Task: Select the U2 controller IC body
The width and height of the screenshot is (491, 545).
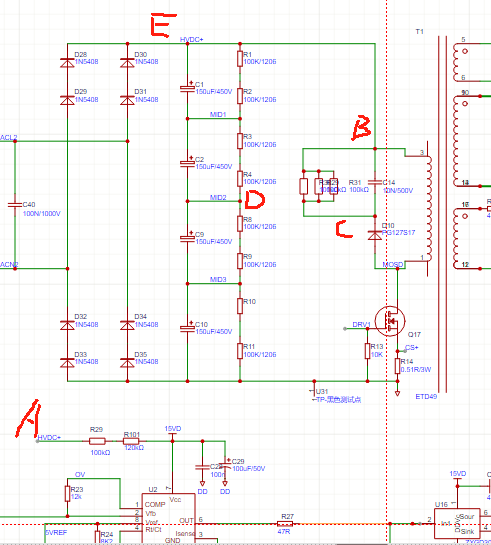Action: point(168,519)
